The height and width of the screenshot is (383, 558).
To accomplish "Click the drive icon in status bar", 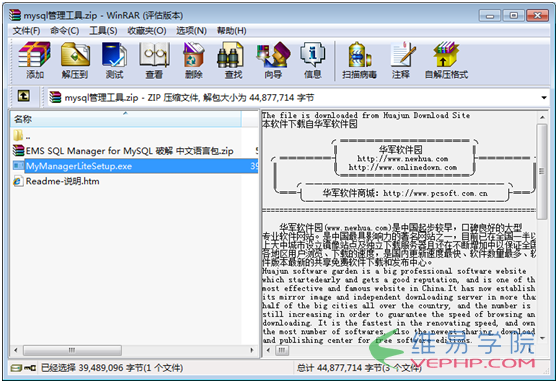I will coord(16,368).
